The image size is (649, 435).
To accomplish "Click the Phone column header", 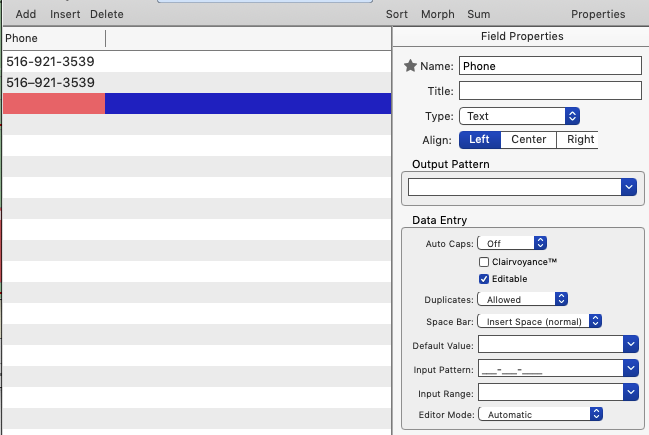I will 54,38.
